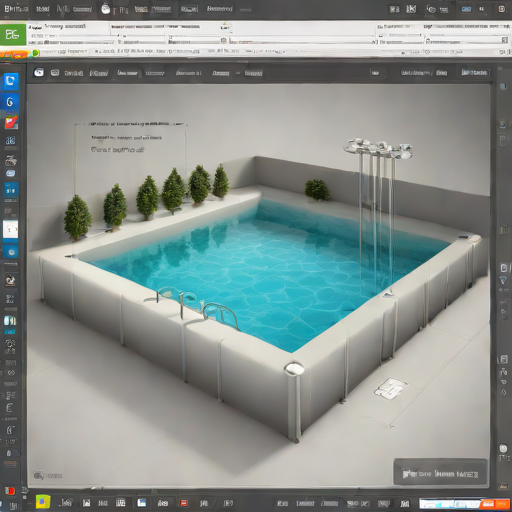Click the long input field in ribbon center

[302, 41]
